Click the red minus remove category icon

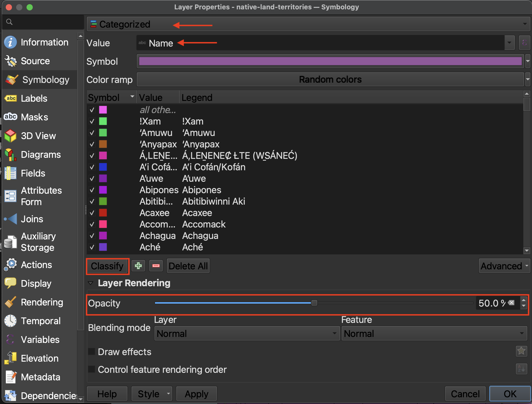(x=156, y=266)
